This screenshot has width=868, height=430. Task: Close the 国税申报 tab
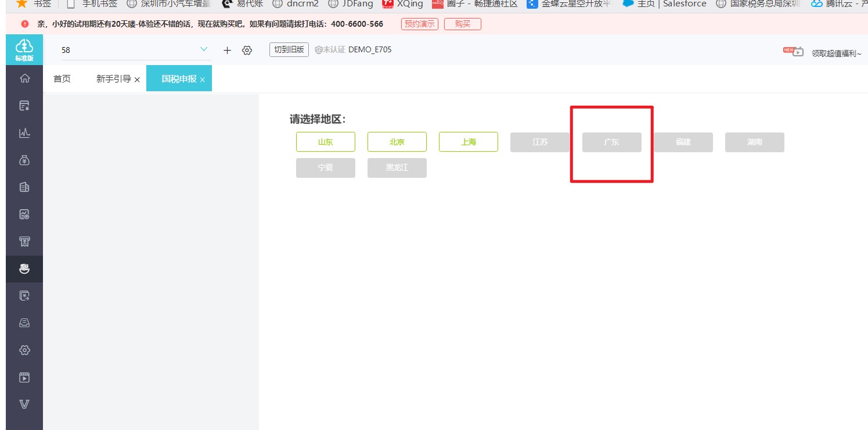pyautogui.click(x=202, y=80)
